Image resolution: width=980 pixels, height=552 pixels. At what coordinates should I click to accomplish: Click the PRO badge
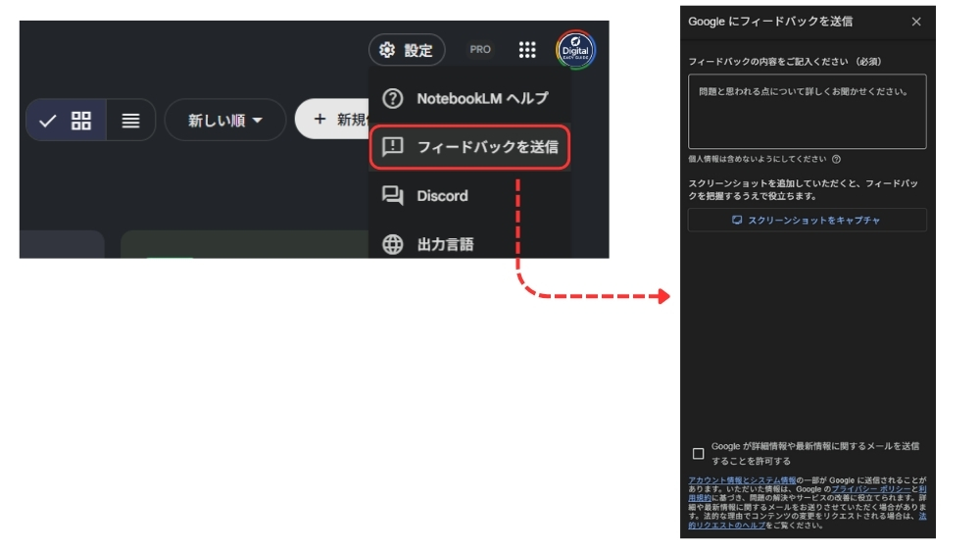(x=480, y=49)
